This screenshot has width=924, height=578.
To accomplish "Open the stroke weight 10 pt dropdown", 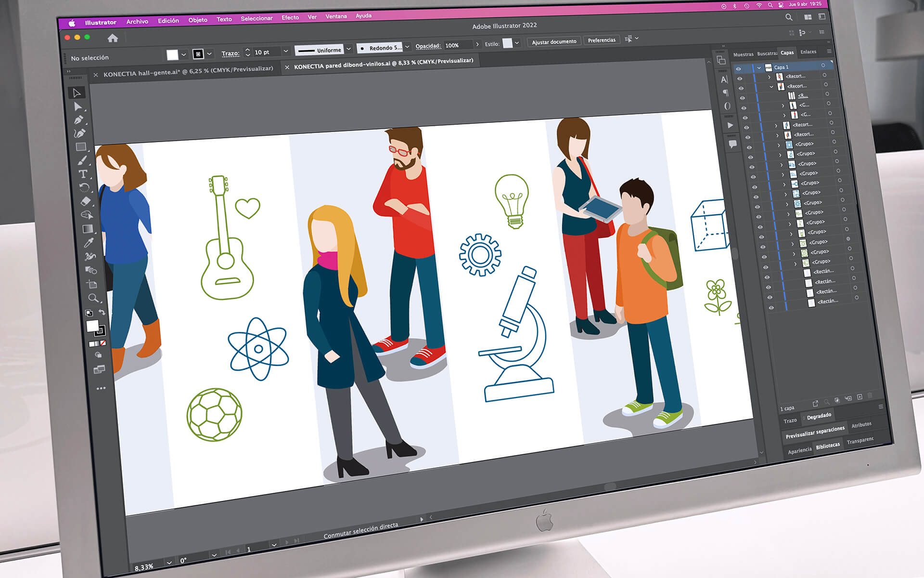I will pos(285,51).
